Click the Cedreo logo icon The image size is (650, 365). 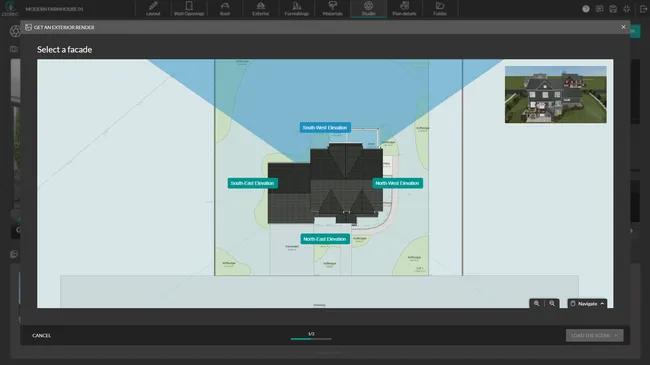[x=10, y=8]
